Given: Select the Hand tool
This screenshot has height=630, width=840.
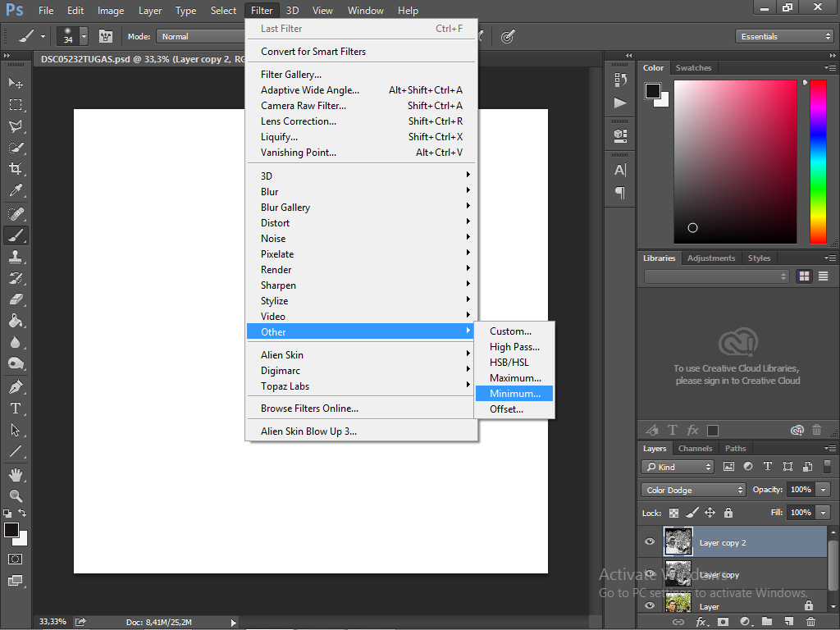Looking at the screenshot, I should coord(16,475).
